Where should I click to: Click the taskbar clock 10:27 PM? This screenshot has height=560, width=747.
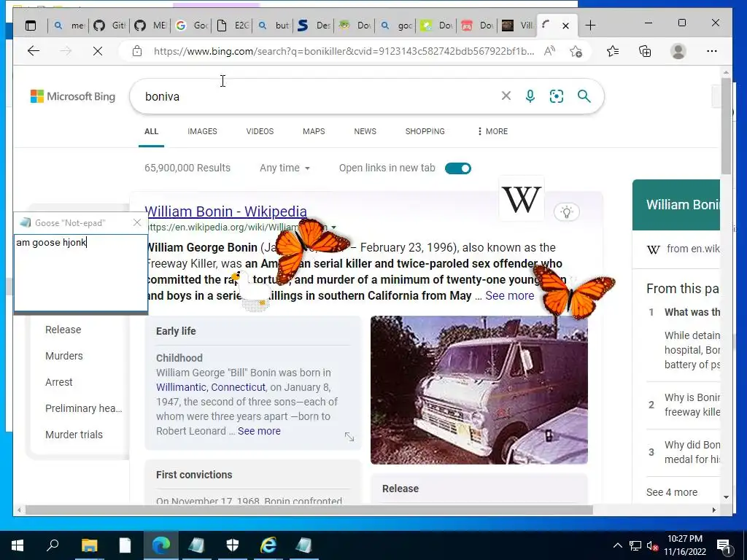point(684,539)
